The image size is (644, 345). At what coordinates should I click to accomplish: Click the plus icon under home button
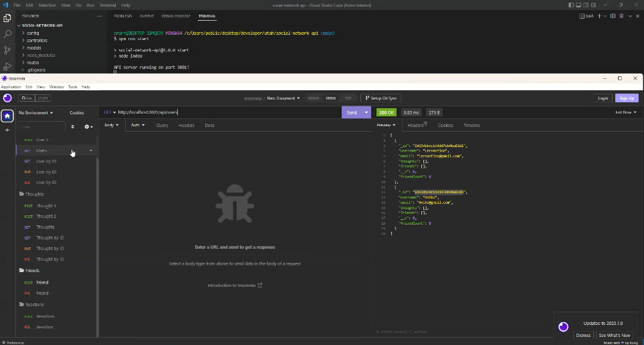point(7,130)
